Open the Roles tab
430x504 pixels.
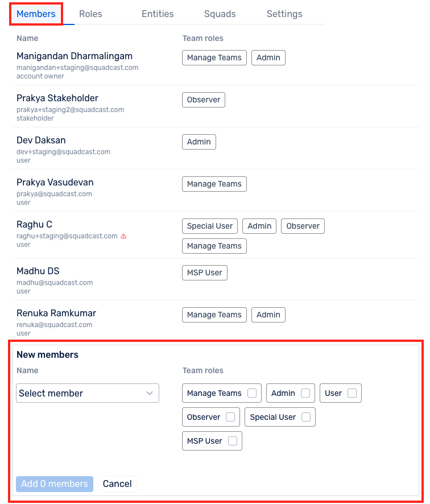[x=90, y=14]
